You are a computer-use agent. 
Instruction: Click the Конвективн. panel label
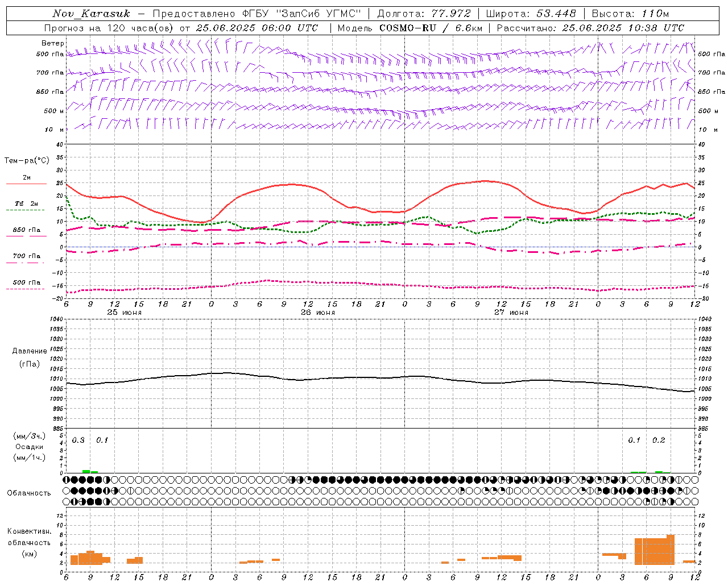29,531
